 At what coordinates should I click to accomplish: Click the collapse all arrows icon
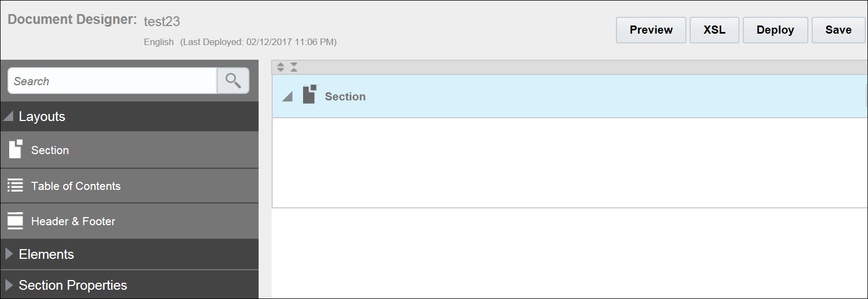click(294, 67)
